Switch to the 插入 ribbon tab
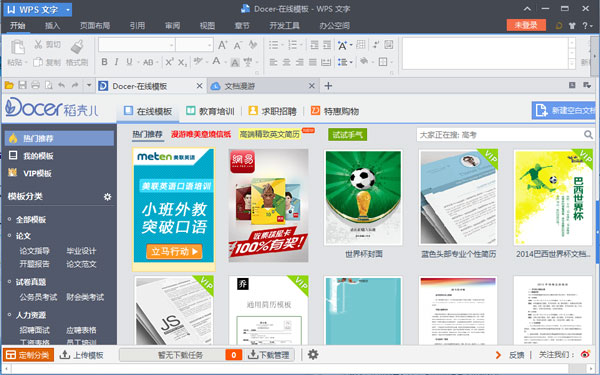Viewport: 600px width, 375px height. 52,26
